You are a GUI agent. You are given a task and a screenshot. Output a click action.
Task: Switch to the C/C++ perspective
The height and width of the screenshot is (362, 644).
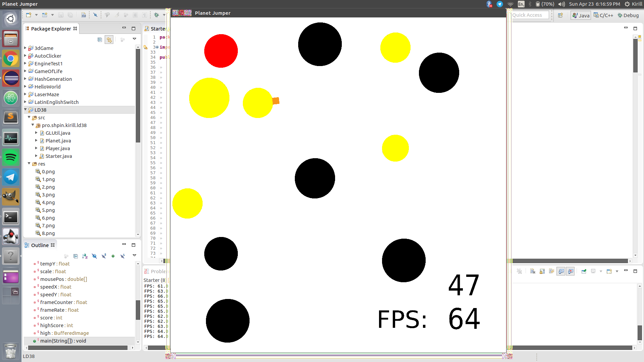tap(603, 15)
